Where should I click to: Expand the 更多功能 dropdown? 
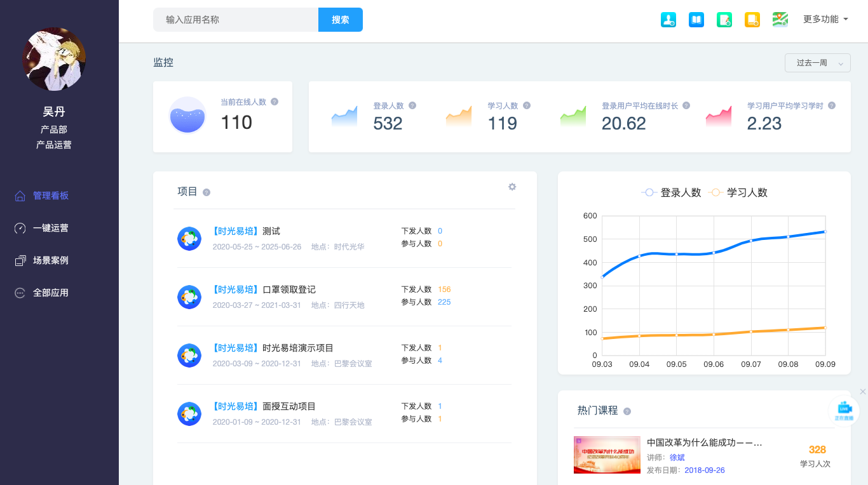tap(825, 20)
